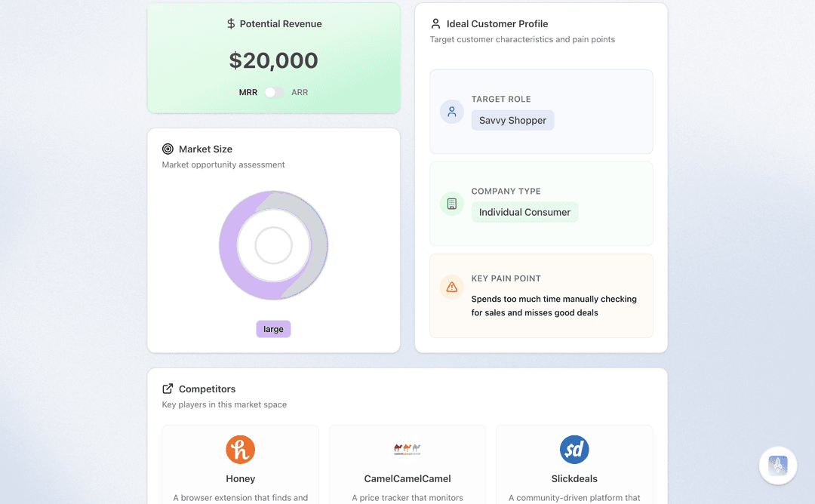Click the $20,000 revenue value
815x504 pixels.
(273, 61)
